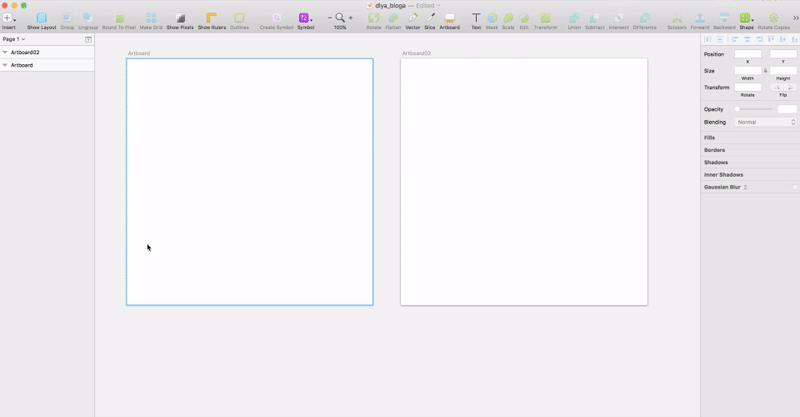Click the Show Layout icon
800x417 pixels.
click(41, 19)
